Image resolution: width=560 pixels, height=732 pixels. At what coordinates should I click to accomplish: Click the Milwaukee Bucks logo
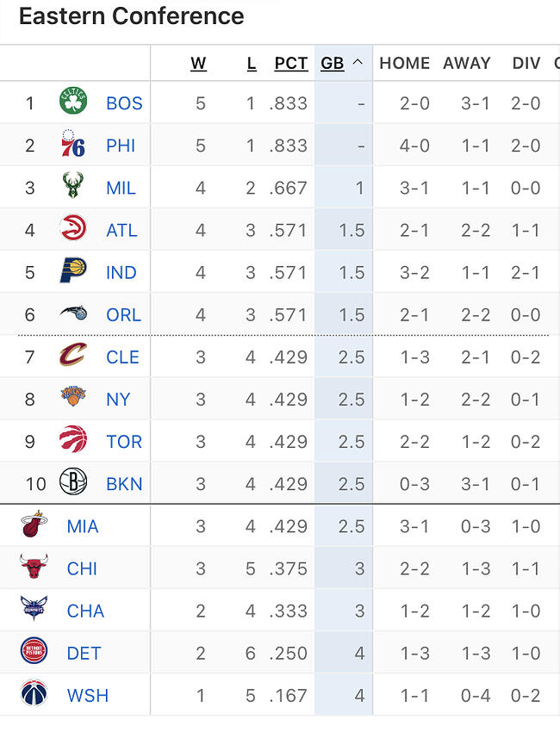(x=73, y=188)
